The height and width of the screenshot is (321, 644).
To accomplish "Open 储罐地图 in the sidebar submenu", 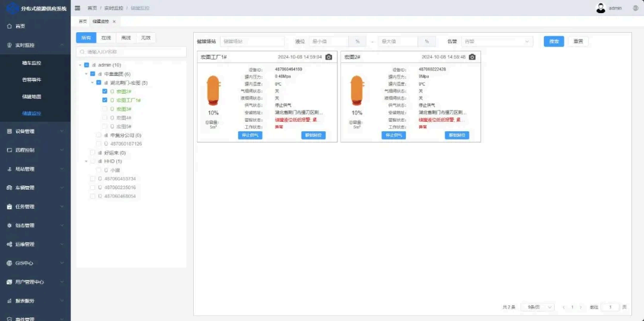I will 32,97.
